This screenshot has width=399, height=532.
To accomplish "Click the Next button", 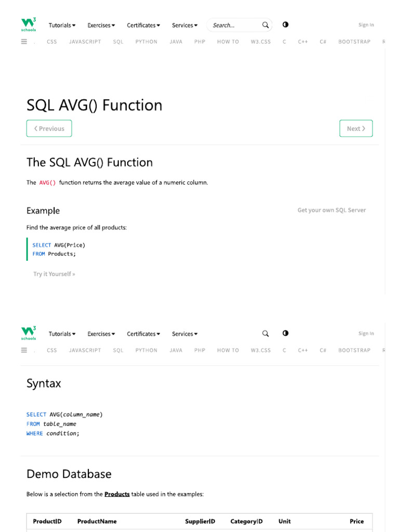I will pyautogui.click(x=356, y=128).
